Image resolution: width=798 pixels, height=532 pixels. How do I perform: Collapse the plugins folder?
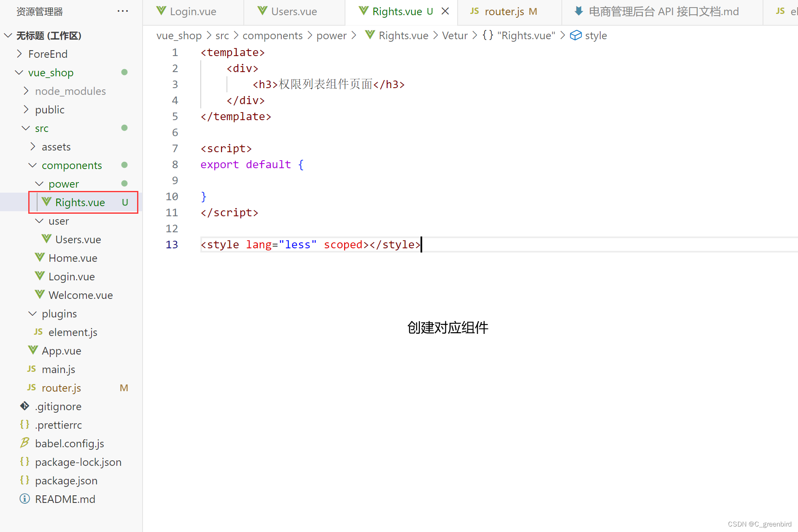[x=33, y=314]
